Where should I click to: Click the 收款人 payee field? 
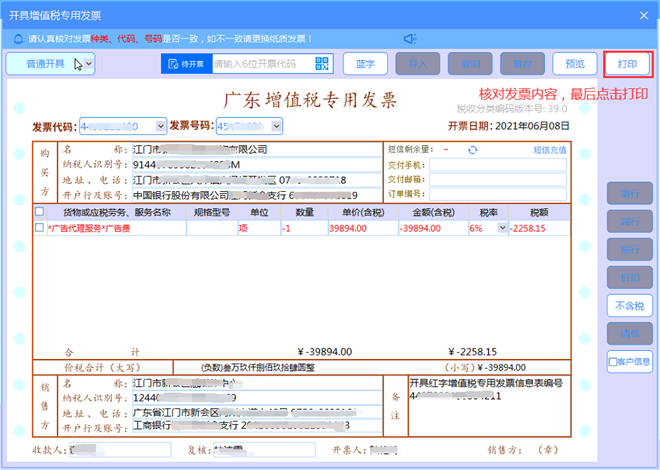(120, 449)
